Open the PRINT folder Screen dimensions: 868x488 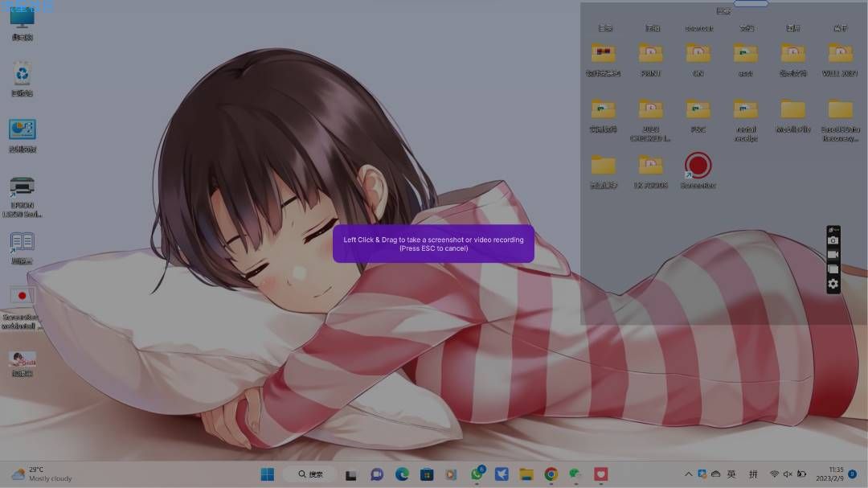click(x=650, y=60)
